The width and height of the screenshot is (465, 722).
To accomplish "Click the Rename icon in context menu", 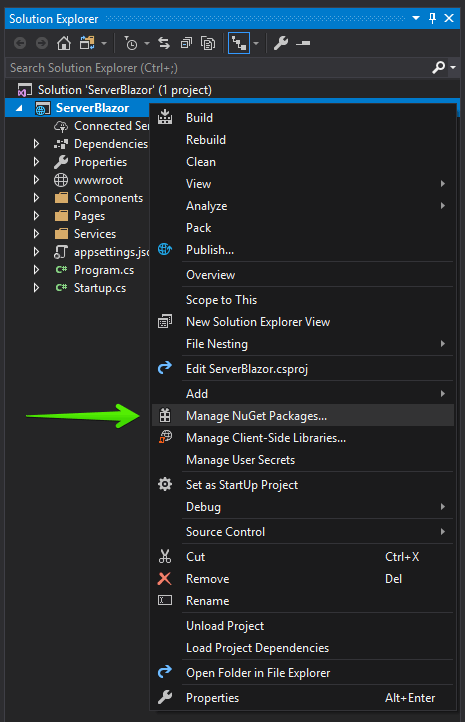I will (x=165, y=600).
